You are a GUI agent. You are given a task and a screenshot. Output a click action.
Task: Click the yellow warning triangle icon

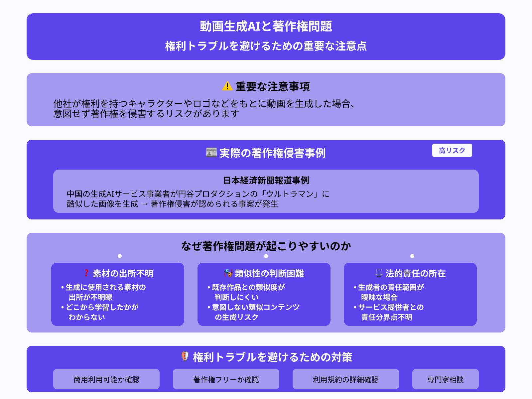click(227, 86)
